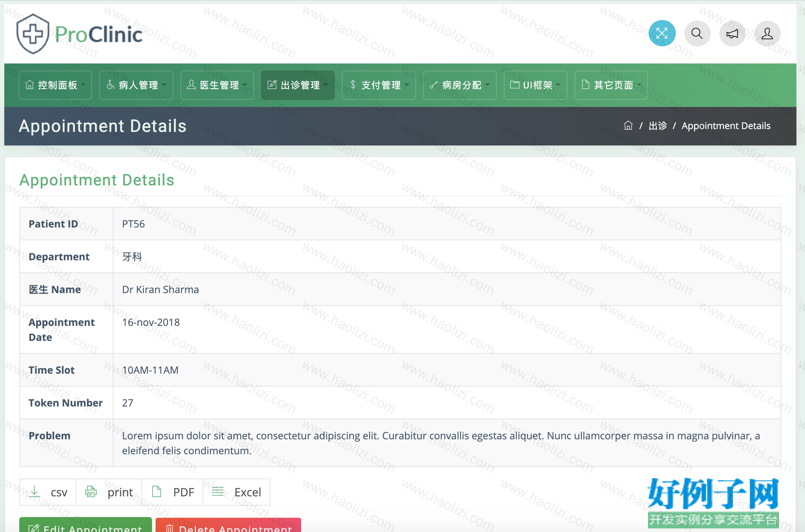Click the folder icon beside UI框架
Screen dimensions: 805x532
click(515, 85)
